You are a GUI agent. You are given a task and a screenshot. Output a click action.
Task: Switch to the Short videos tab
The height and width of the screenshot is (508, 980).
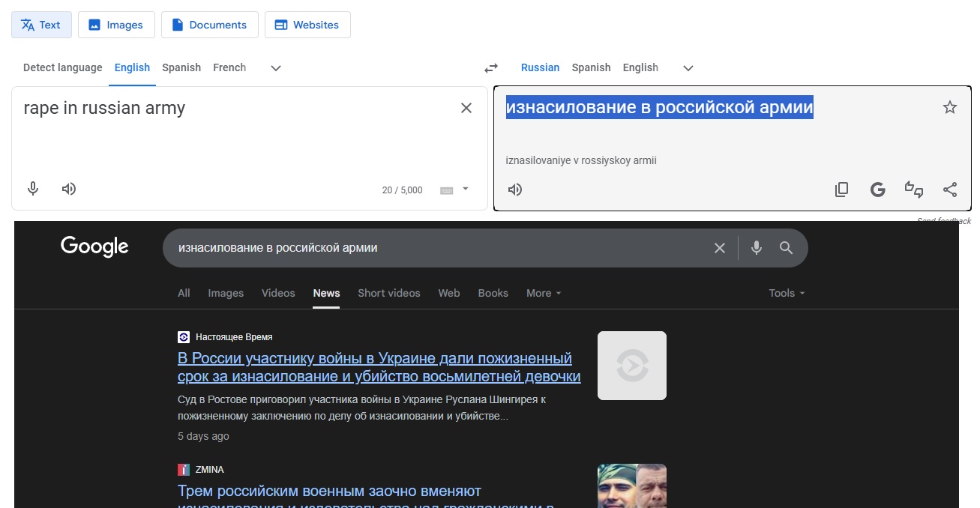[x=389, y=293]
